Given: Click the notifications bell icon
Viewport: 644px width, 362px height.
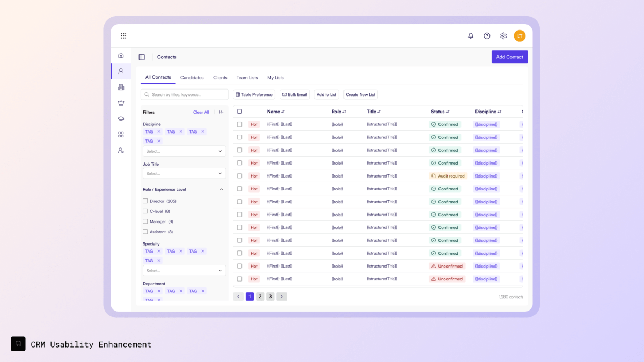Looking at the screenshot, I should (x=471, y=35).
